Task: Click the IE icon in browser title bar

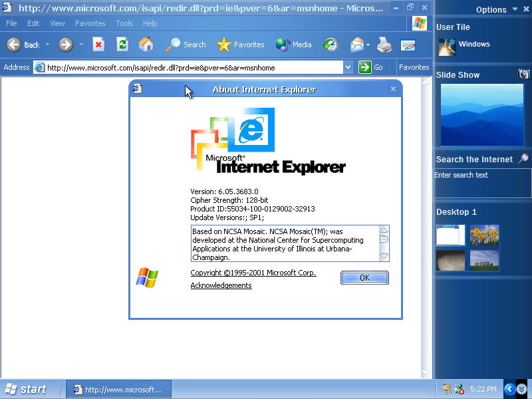Action: click(7, 7)
